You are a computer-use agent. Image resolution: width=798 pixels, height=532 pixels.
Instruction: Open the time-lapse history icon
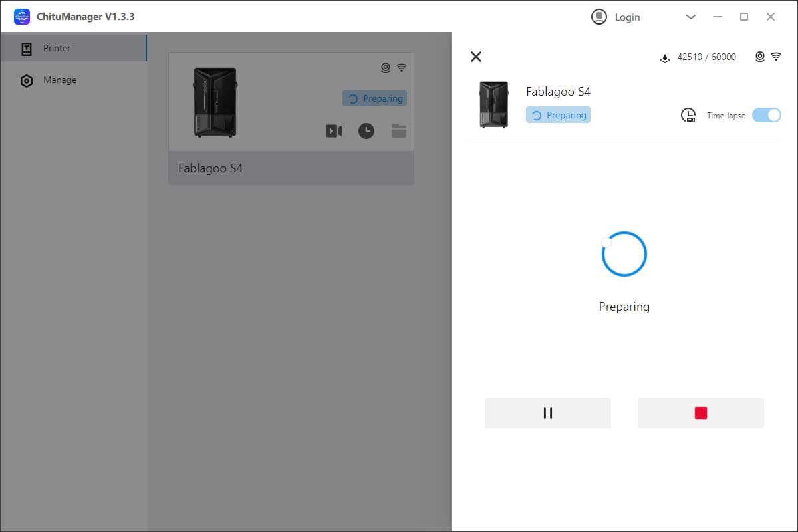(x=688, y=115)
